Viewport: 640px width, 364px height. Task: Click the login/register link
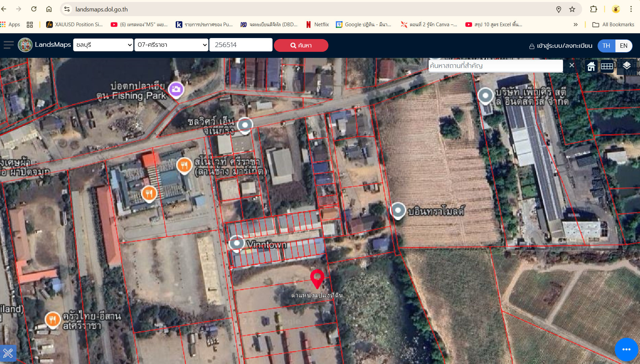(561, 46)
